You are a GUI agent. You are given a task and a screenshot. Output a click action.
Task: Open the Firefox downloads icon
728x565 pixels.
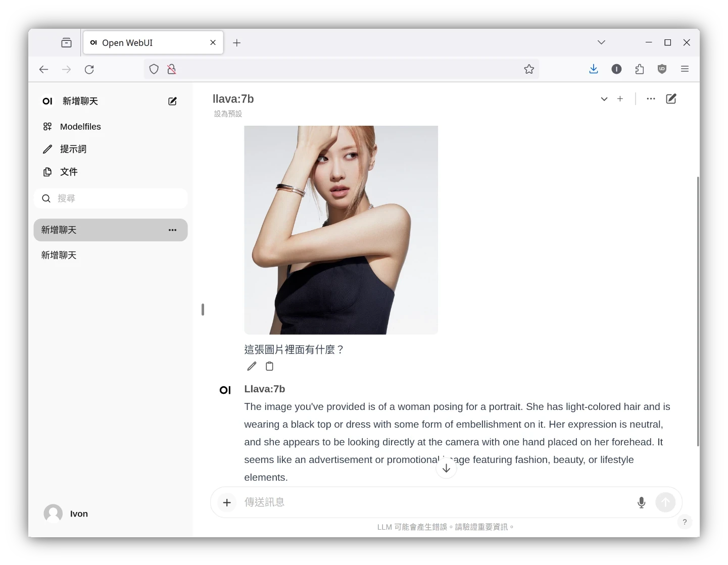[594, 69]
